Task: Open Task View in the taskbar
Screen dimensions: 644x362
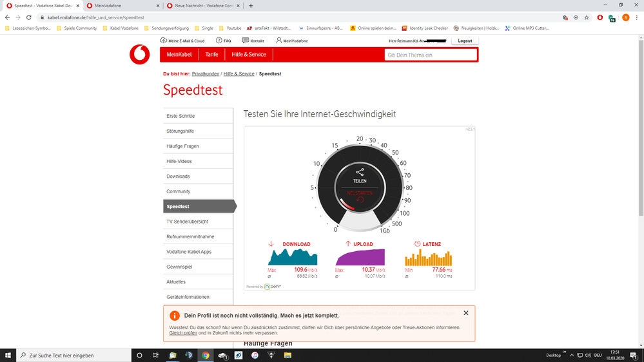Action: pos(155,356)
